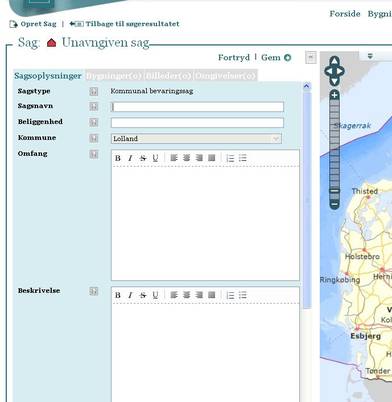This screenshot has width=392, height=402.
Task: Align text left in the Omfang editor
Action: pyautogui.click(x=174, y=158)
